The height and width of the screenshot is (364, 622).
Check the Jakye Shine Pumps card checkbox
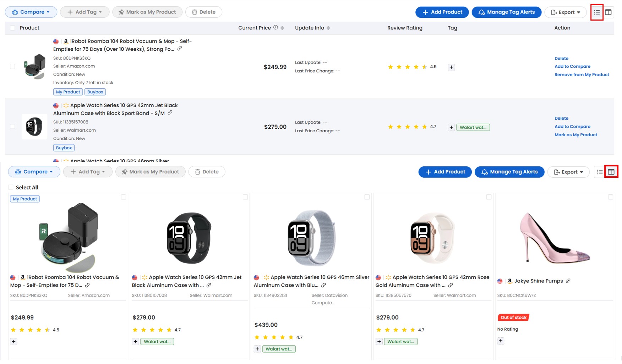(x=611, y=197)
